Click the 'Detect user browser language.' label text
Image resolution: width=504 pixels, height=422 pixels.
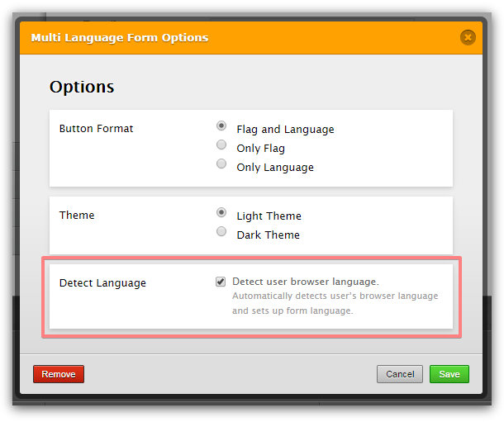pos(305,282)
